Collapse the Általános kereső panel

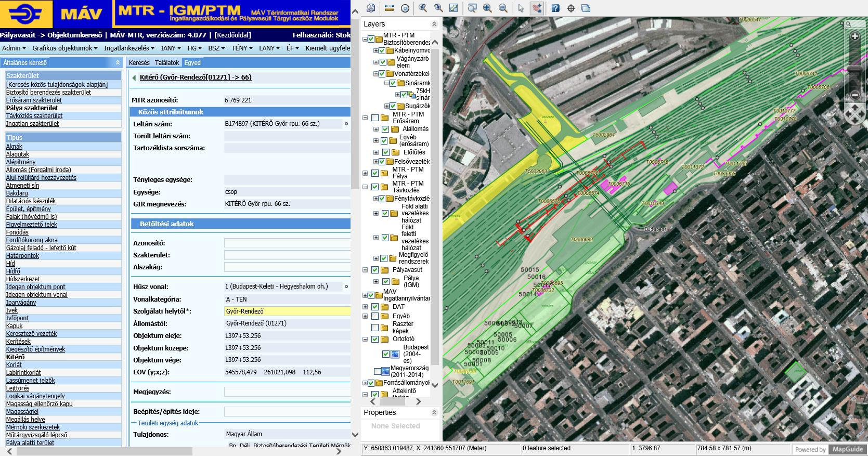pyautogui.click(x=118, y=62)
